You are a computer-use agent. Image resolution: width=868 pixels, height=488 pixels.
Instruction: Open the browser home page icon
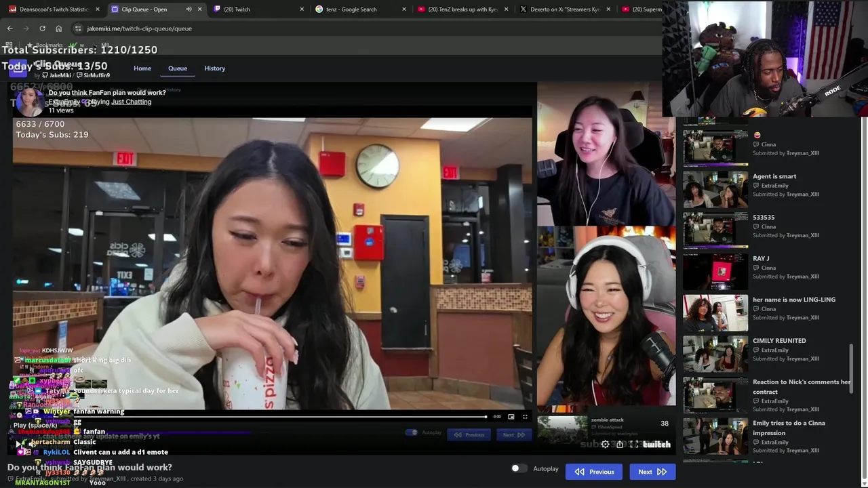(58, 28)
